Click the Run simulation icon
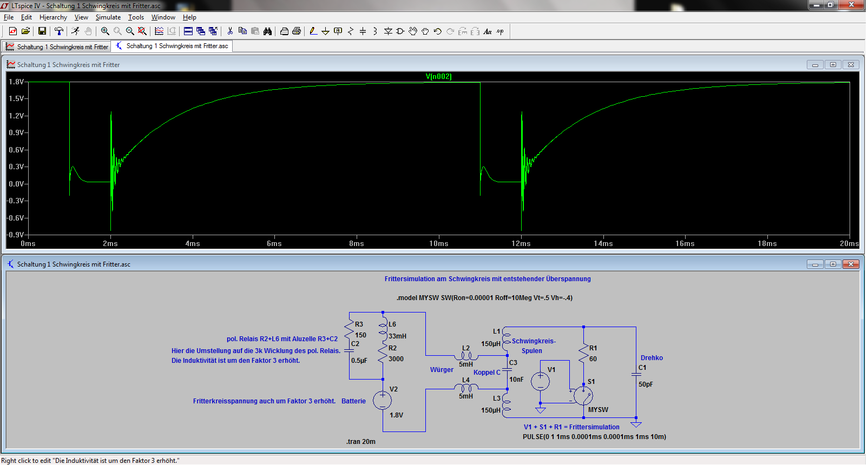Screen dimensions: 868x465 point(75,31)
